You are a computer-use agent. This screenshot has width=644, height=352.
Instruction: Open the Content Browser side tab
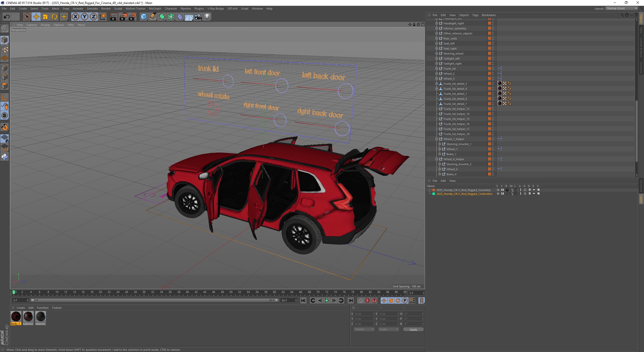click(641, 47)
